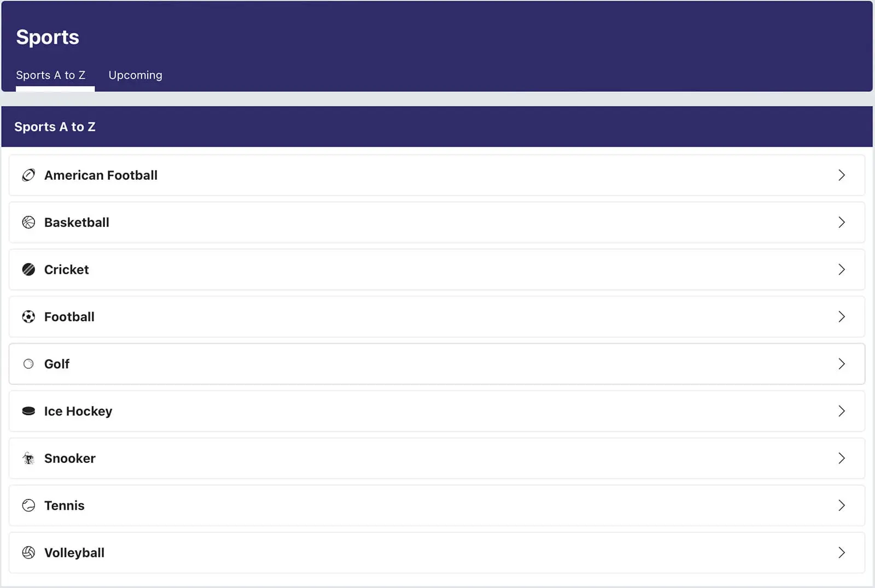
Task: Expand American Football using its chevron
Action: click(842, 175)
